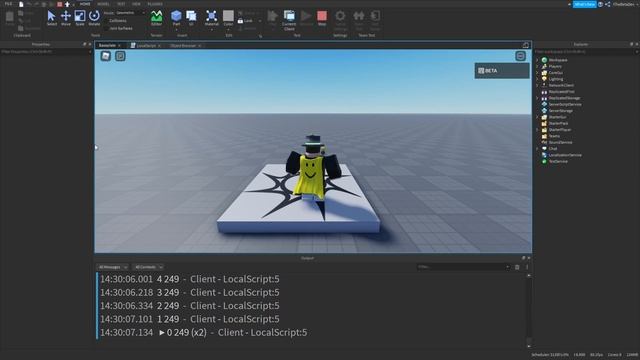Click the Explorer filter workspace field
The height and width of the screenshot is (360, 640).
(586, 52)
